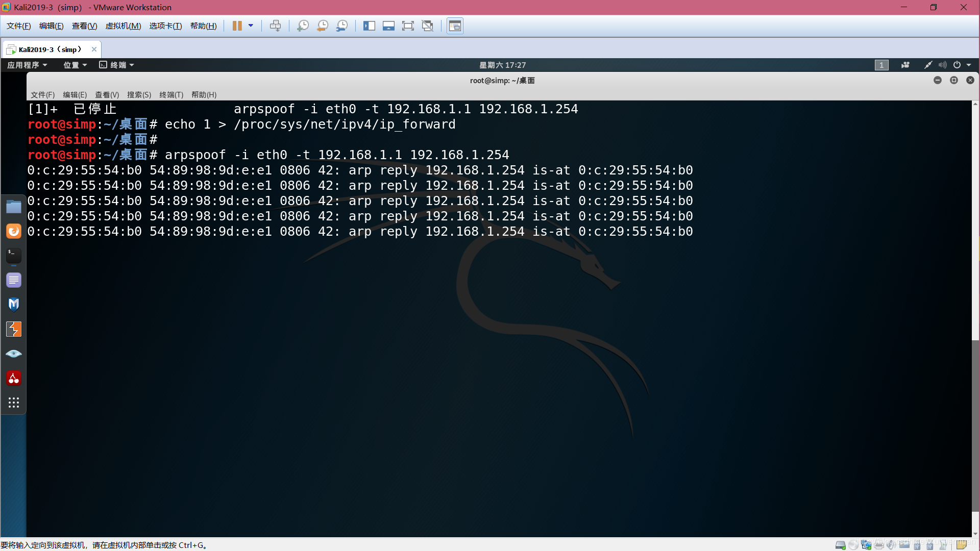Open the VMware message log note icon
980x551 pixels.
click(962, 545)
